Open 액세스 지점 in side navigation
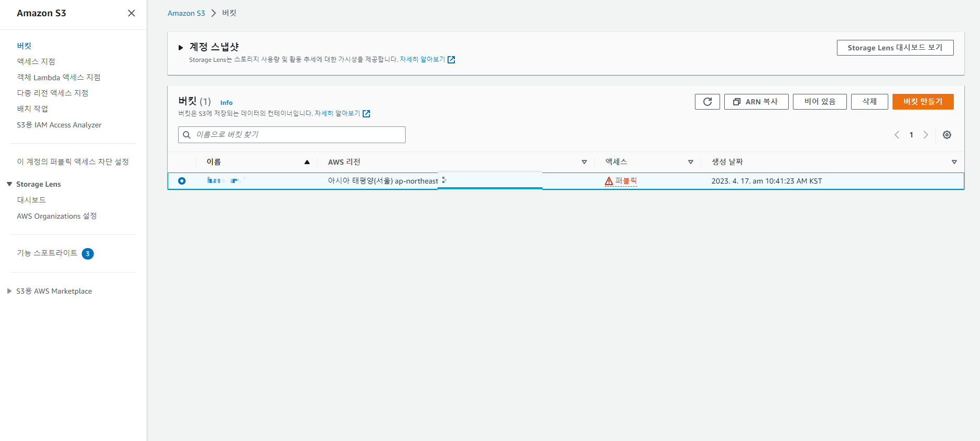The image size is (980, 441). coord(36,61)
